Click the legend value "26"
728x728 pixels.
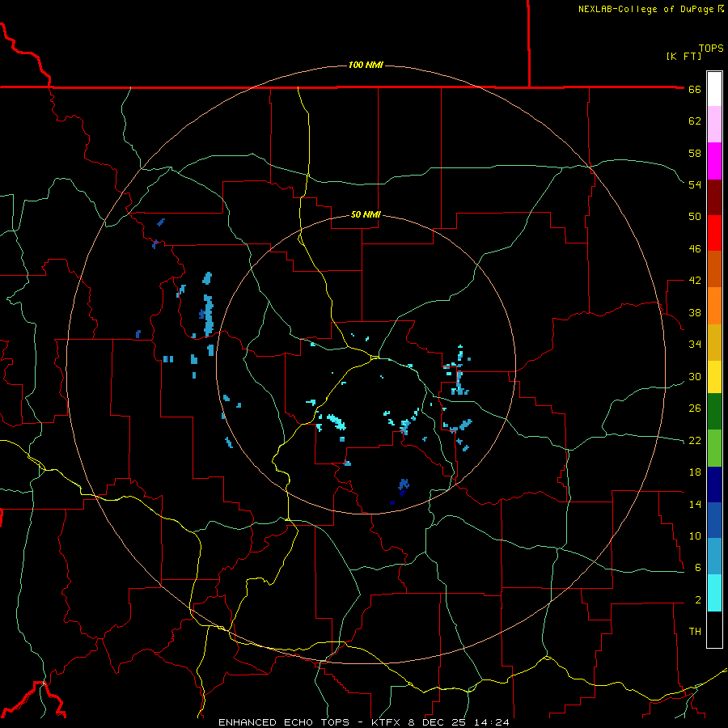coord(695,408)
